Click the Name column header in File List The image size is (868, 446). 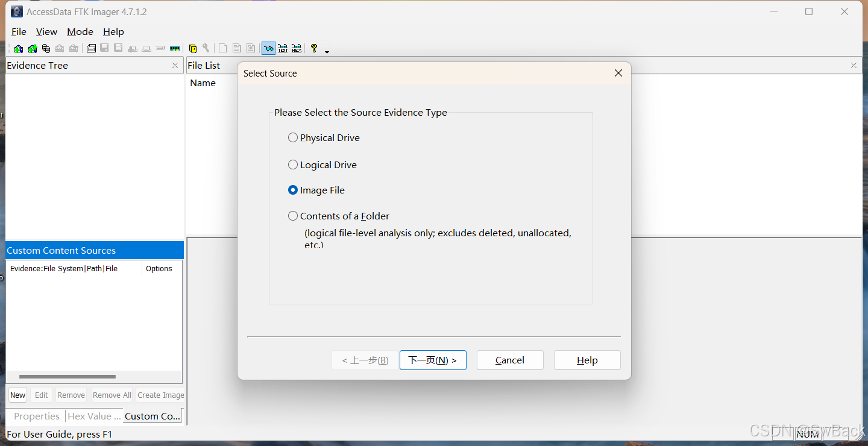point(203,83)
